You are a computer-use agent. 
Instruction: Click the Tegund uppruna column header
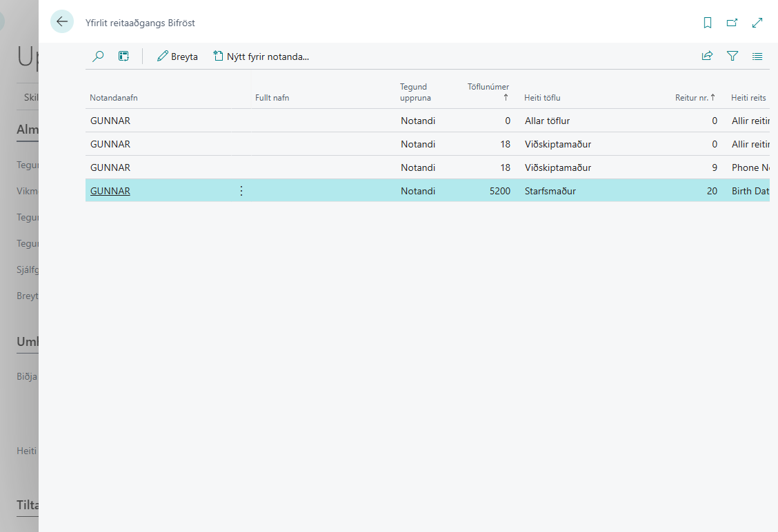click(x=415, y=92)
